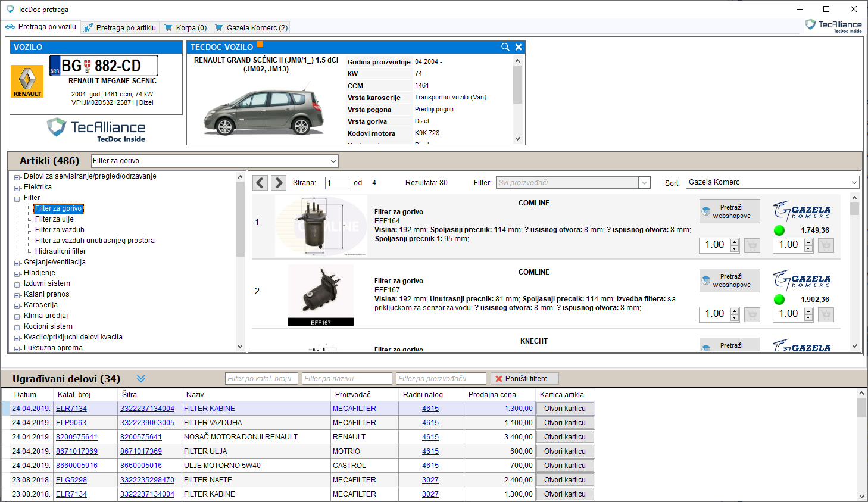Click Pretraži webshopove for EFF164
The height and width of the screenshot is (502, 868).
click(730, 211)
